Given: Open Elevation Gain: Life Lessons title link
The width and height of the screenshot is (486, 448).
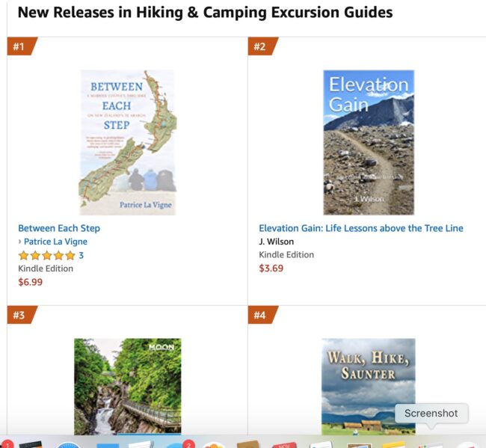Looking at the screenshot, I should (x=360, y=228).
